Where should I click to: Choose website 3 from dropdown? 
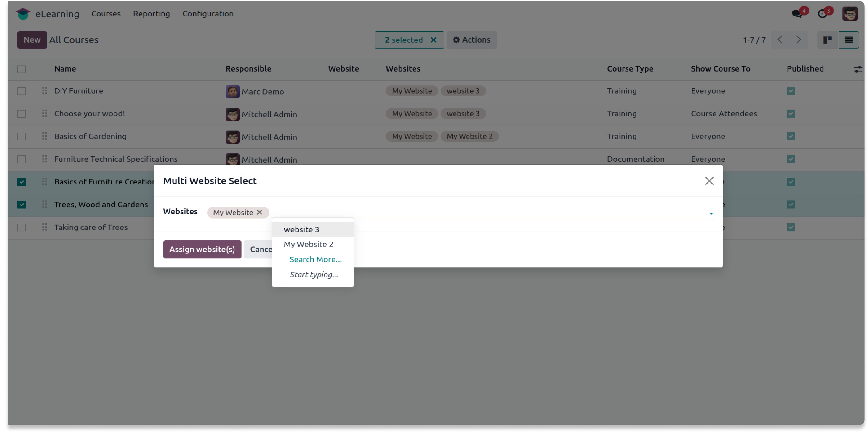(301, 229)
